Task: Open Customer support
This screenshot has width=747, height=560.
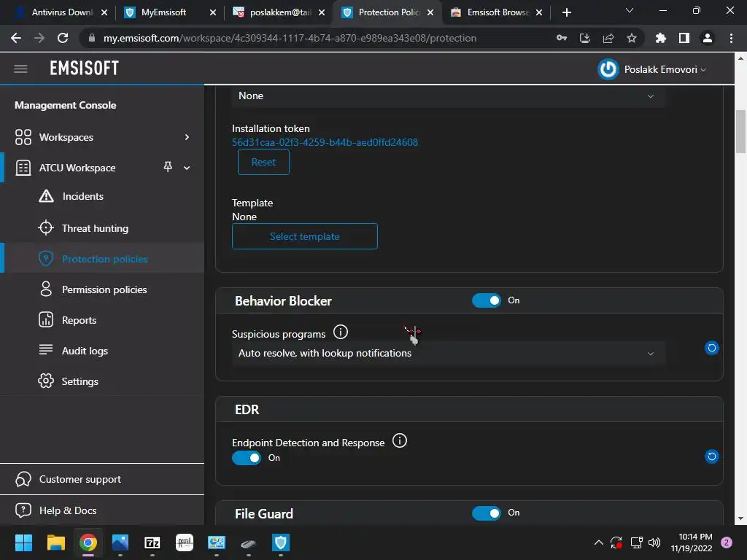Action: [x=80, y=480]
